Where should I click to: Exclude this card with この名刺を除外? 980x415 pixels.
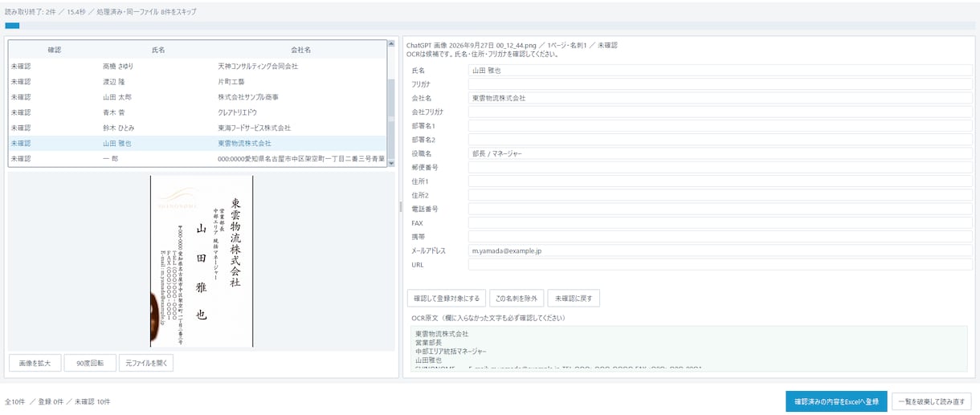pyautogui.click(x=517, y=299)
